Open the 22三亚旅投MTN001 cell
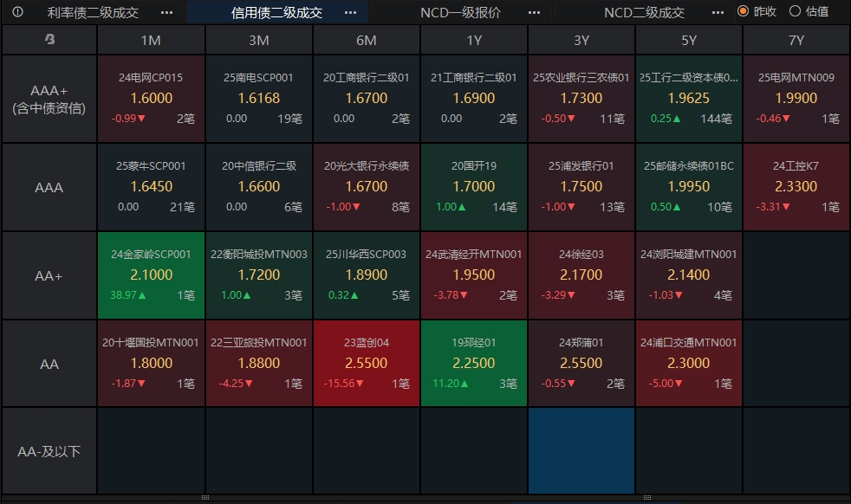 (259, 364)
